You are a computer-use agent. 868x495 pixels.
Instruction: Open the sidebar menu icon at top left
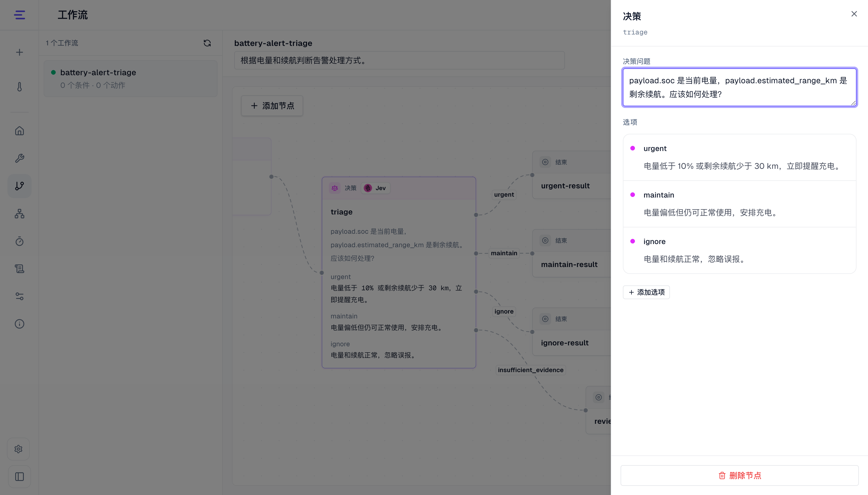tap(19, 15)
